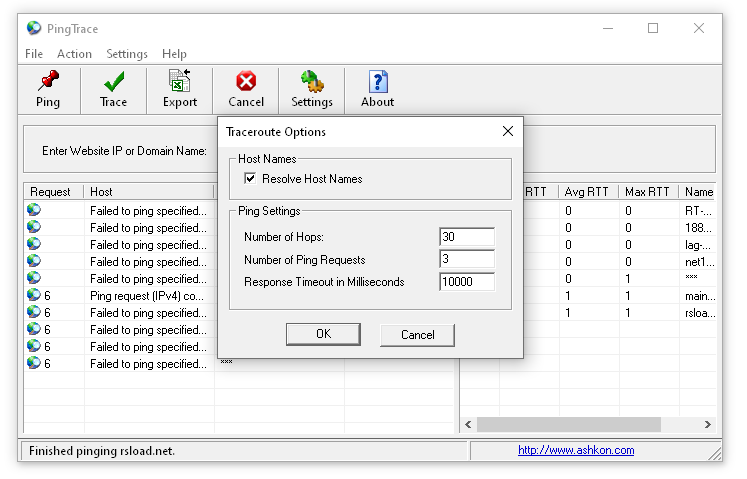Open the File menu
Image resolution: width=747 pixels, height=479 pixels.
[34, 54]
